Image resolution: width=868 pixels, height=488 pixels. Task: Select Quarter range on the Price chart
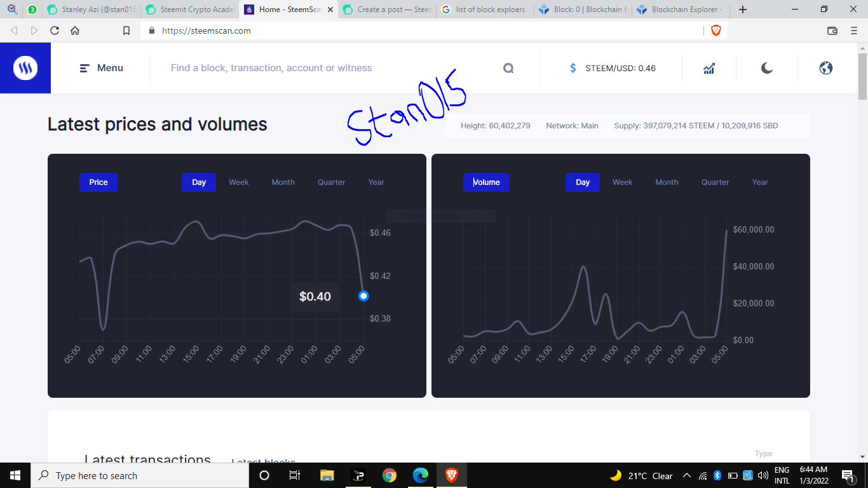coord(332,182)
